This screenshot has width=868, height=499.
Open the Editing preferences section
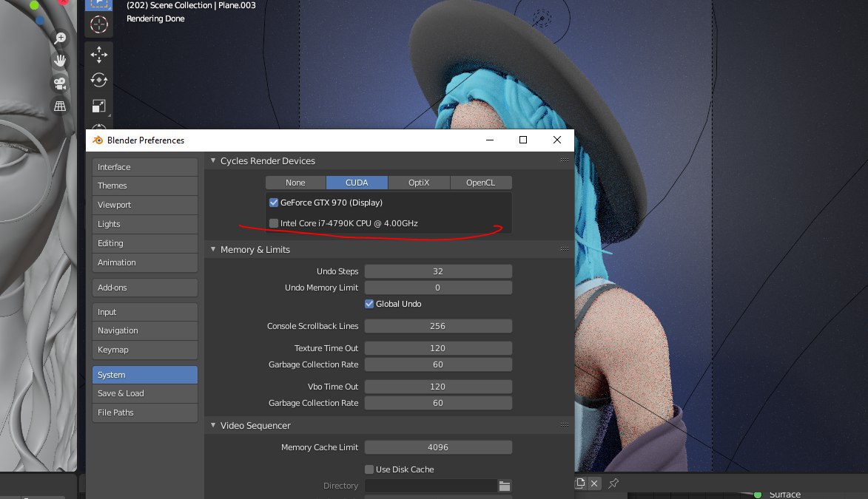145,243
